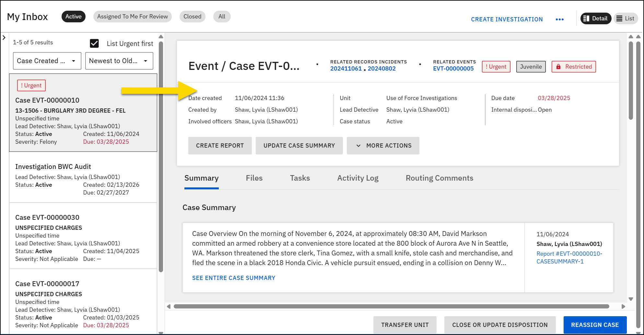Click the horizontal scrollbar of detail pane
The image size is (644, 335).
click(x=391, y=306)
